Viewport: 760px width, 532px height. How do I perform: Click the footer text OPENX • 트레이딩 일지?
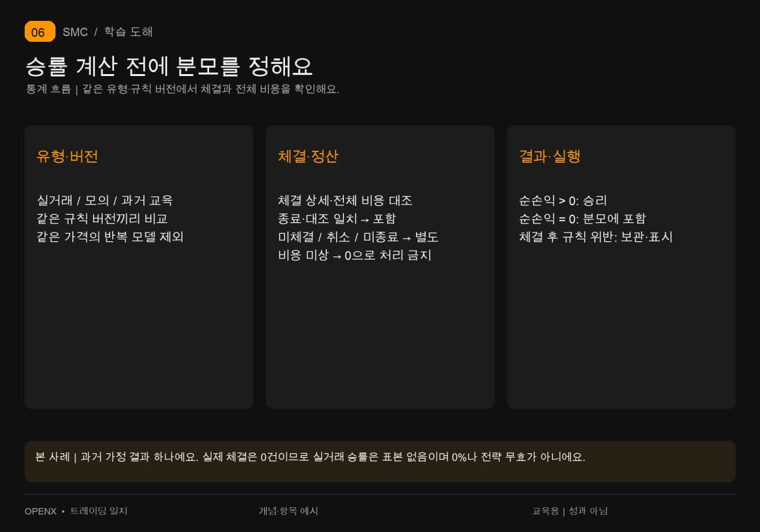pyautogui.click(x=76, y=511)
